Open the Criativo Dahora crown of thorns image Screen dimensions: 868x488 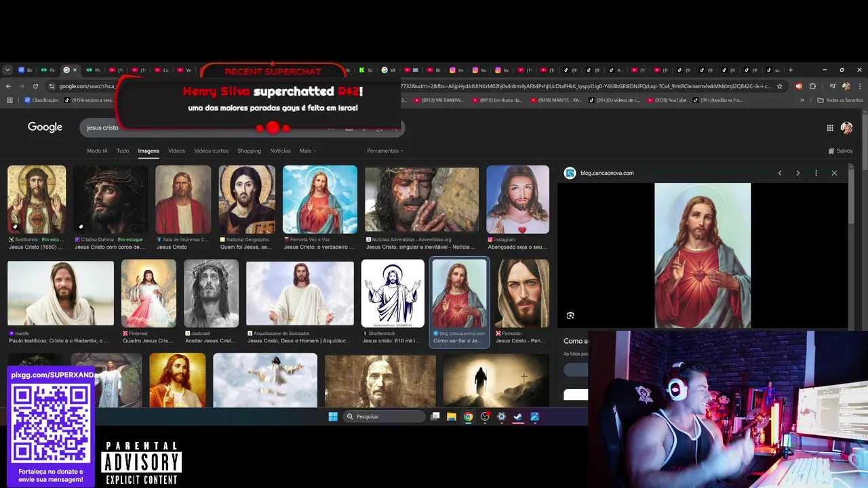click(110, 199)
